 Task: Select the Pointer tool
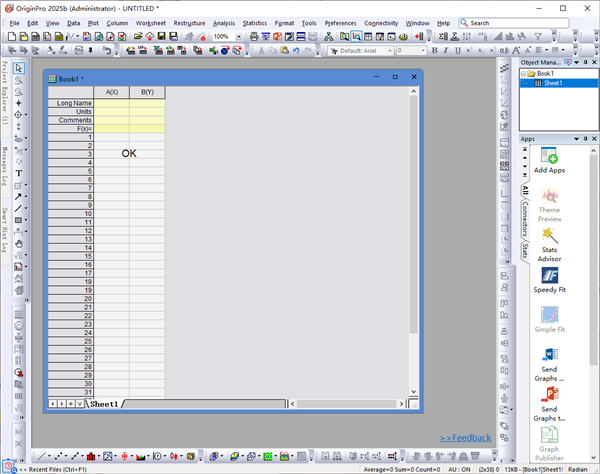click(18, 68)
